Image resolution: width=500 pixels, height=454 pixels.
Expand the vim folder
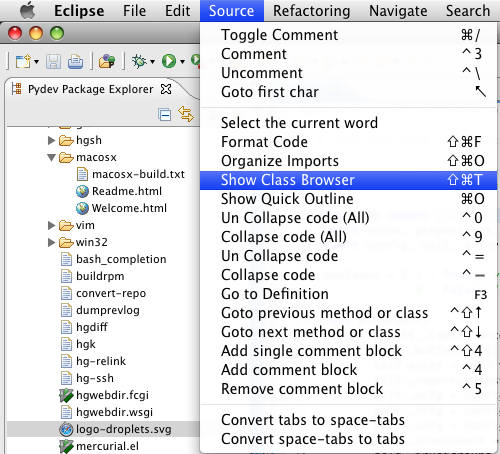51,225
